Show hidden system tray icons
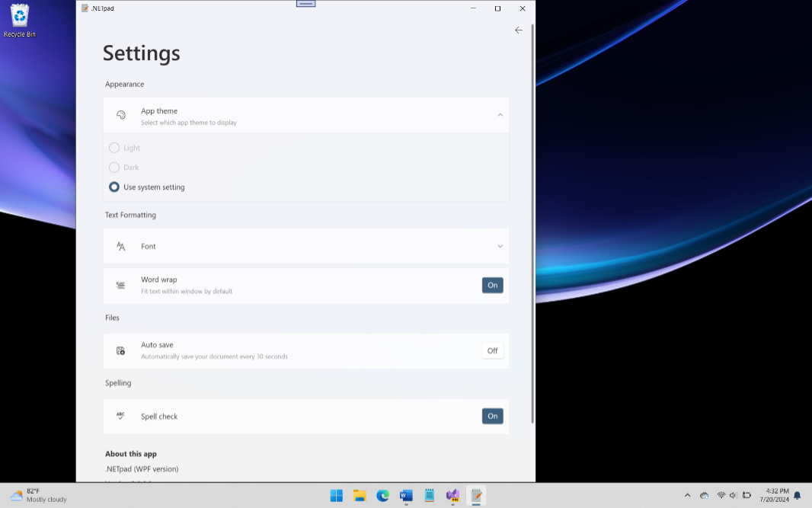The image size is (812, 508). click(687, 496)
